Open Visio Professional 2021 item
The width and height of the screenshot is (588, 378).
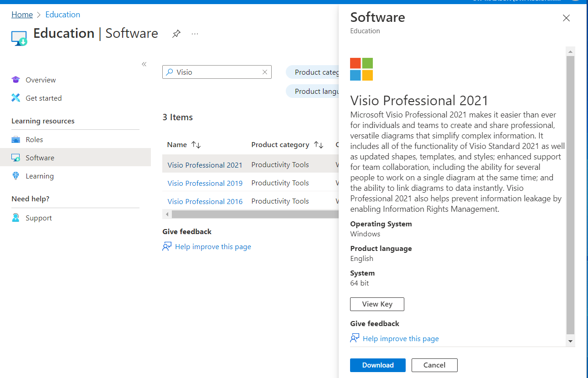(x=205, y=165)
